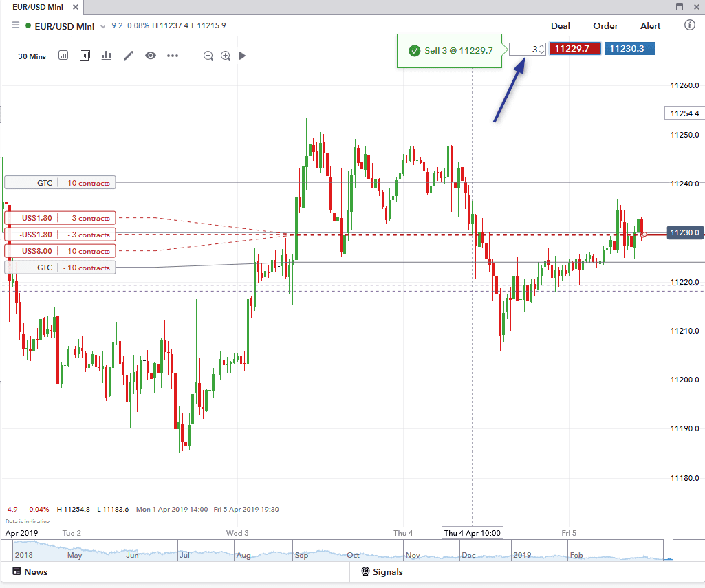Toggle chart visibility with eye icon
Image resolution: width=705 pixels, height=588 pixels.
coord(151,56)
